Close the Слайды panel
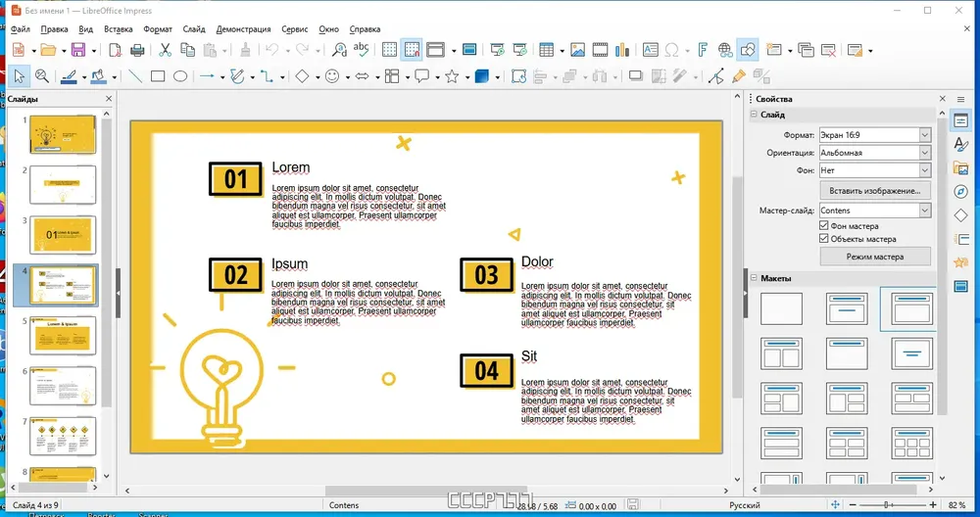The height and width of the screenshot is (517, 980). (x=109, y=99)
